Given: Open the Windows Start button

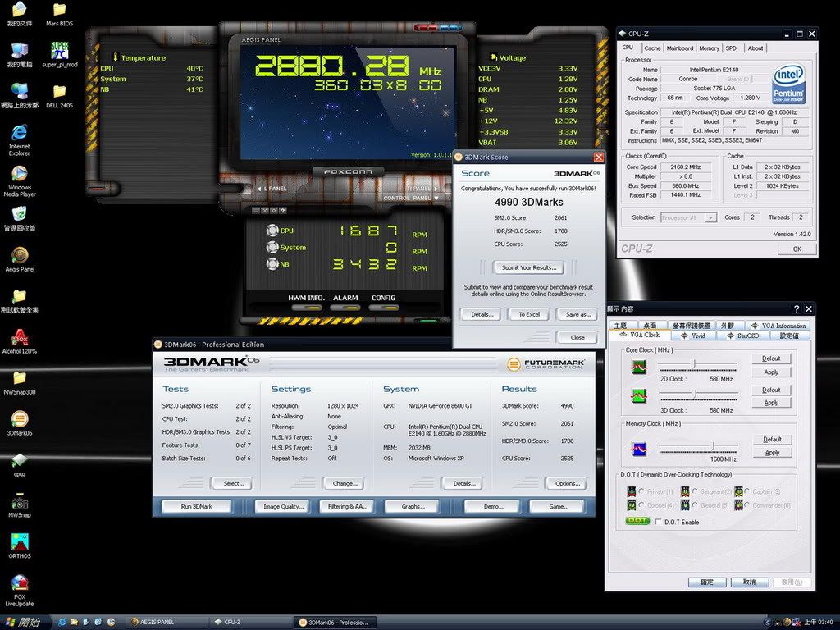Looking at the screenshot, I should tap(25, 622).
